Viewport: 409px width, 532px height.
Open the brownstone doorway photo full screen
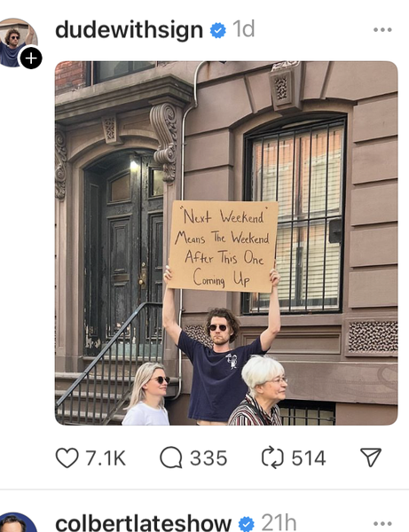[x=226, y=243]
